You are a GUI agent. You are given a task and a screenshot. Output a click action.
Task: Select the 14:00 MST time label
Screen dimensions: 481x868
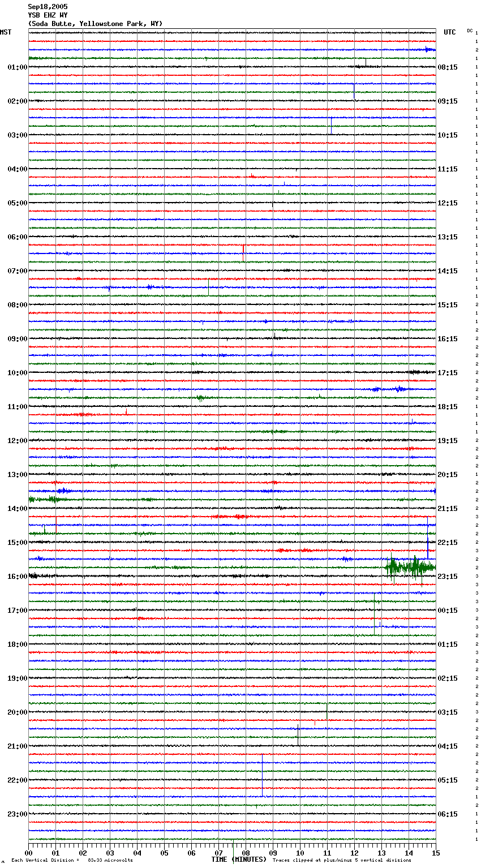18,509
